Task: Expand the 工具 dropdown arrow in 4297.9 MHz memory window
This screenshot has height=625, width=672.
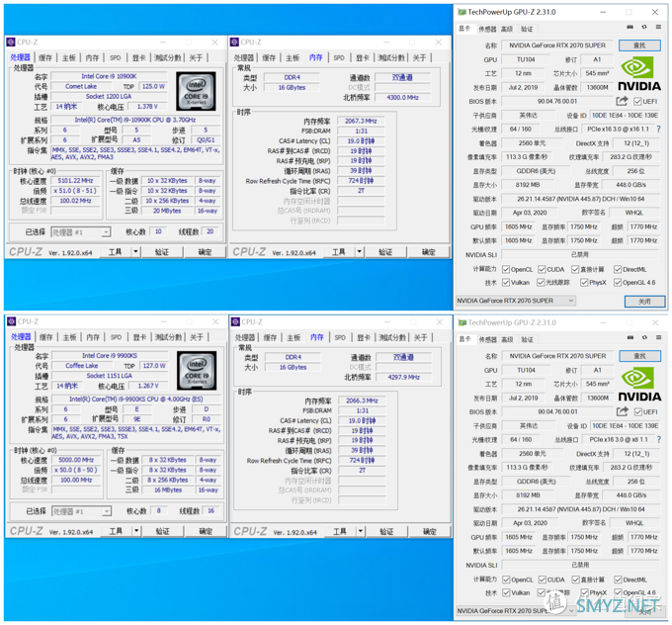Action: pos(361,531)
